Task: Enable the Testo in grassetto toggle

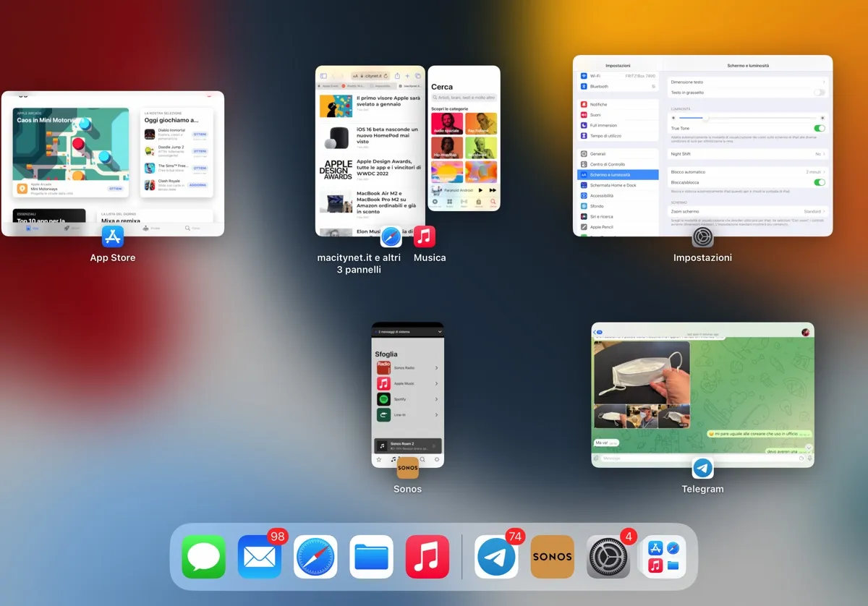Action: coord(820,93)
